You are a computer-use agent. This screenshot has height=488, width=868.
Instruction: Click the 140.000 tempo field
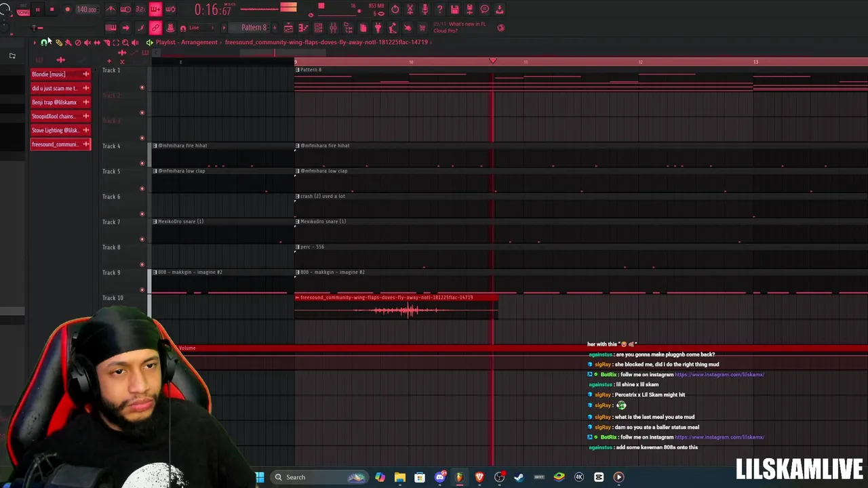click(86, 9)
